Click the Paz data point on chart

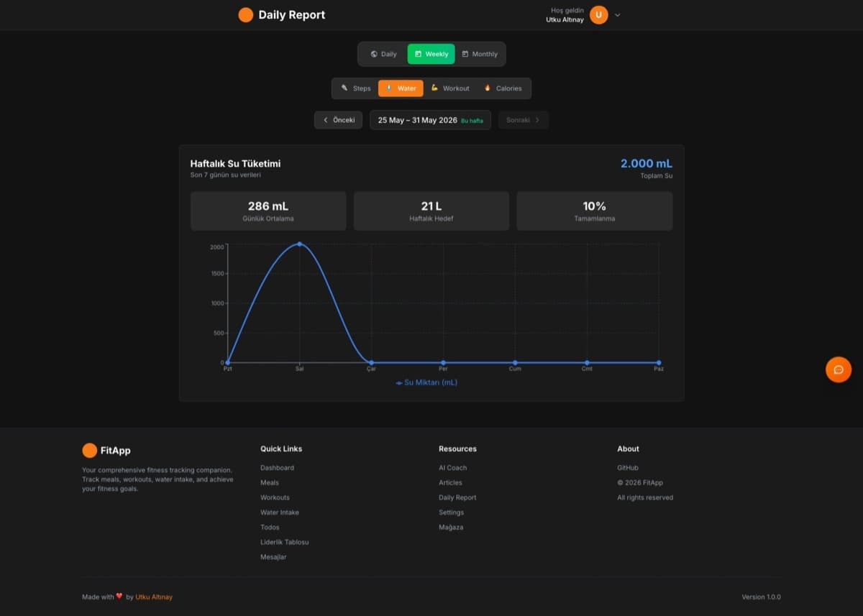659,362
